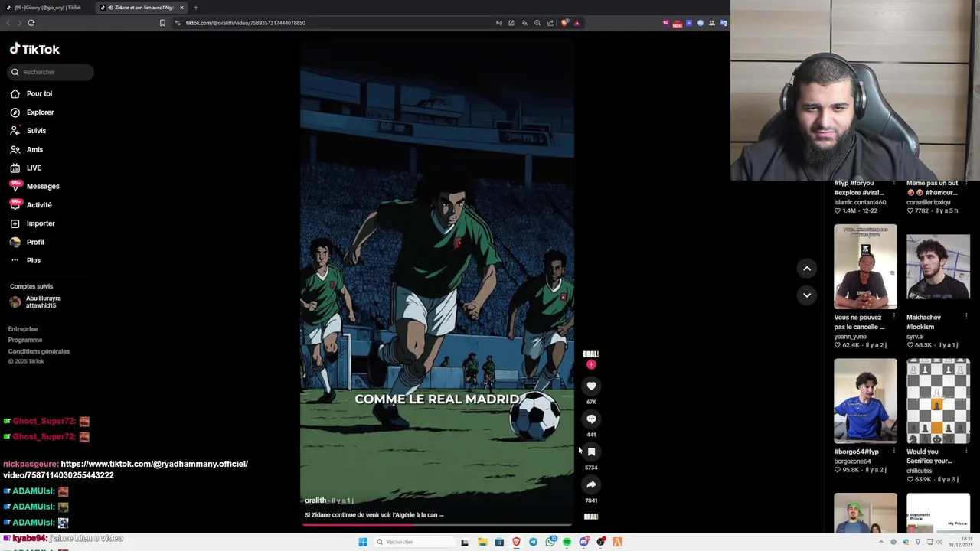Follow the oralith account with the plus badge
The height and width of the screenshot is (551, 980).
coord(591,364)
